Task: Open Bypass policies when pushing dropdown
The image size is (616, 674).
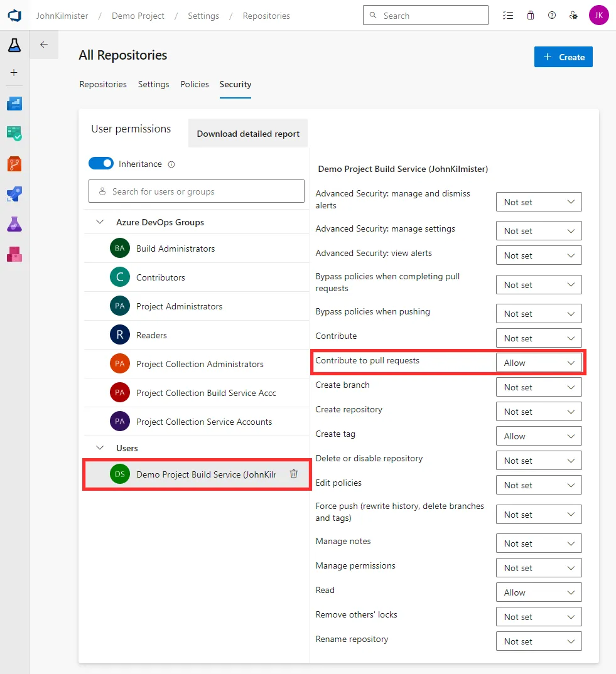Action: (x=539, y=314)
